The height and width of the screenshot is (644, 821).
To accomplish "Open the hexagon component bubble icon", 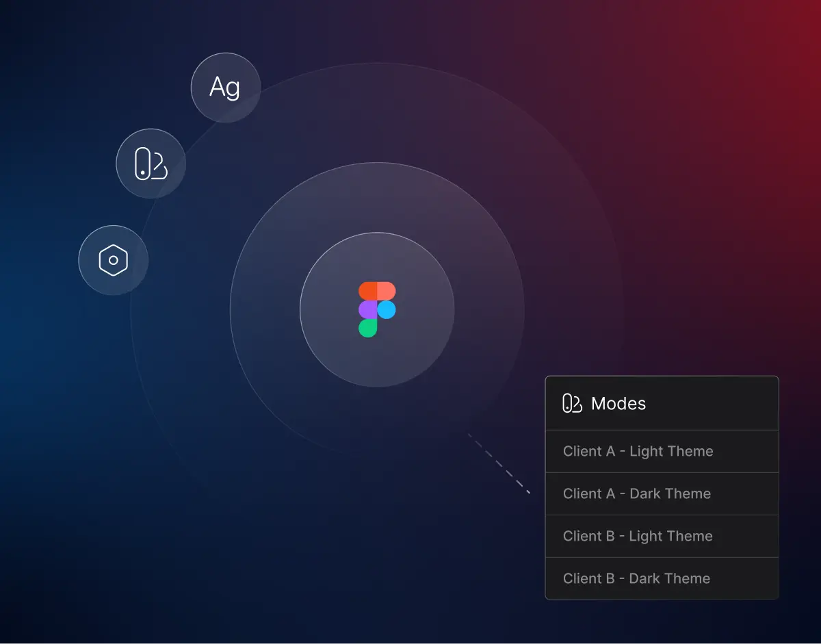I will (x=114, y=260).
